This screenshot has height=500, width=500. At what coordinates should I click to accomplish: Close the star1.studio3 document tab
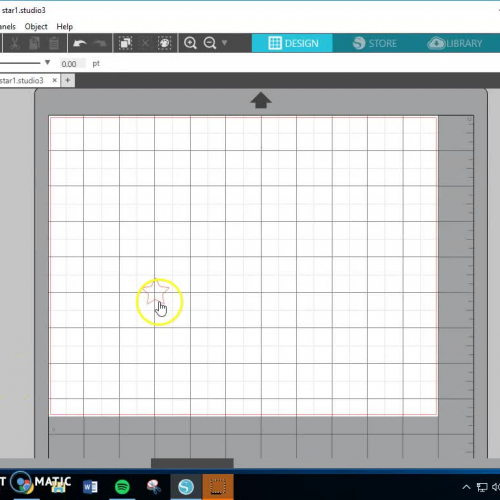[x=54, y=80]
